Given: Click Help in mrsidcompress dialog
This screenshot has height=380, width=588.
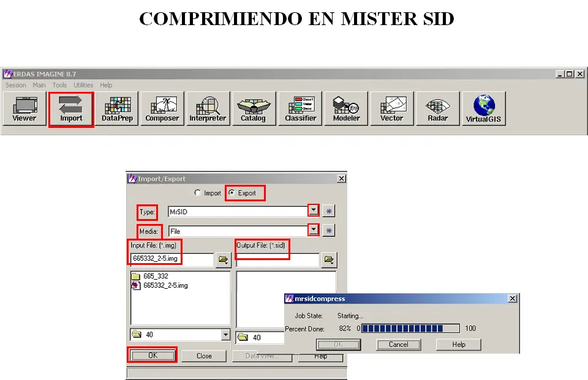Looking at the screenshot, I should [x=459, y=345].
